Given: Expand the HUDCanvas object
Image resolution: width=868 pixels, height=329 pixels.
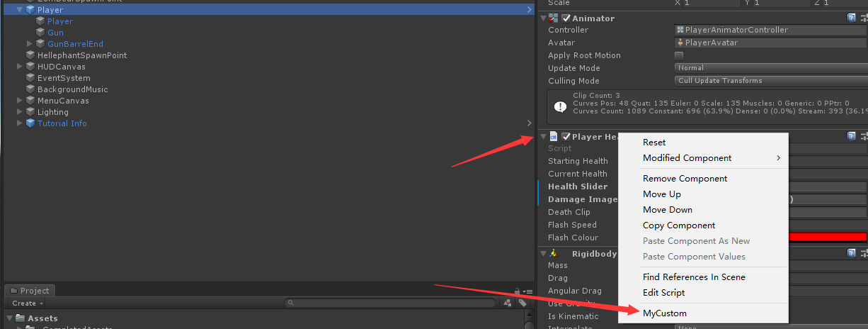Looking at the screenshot, I should tap(20, 67).
